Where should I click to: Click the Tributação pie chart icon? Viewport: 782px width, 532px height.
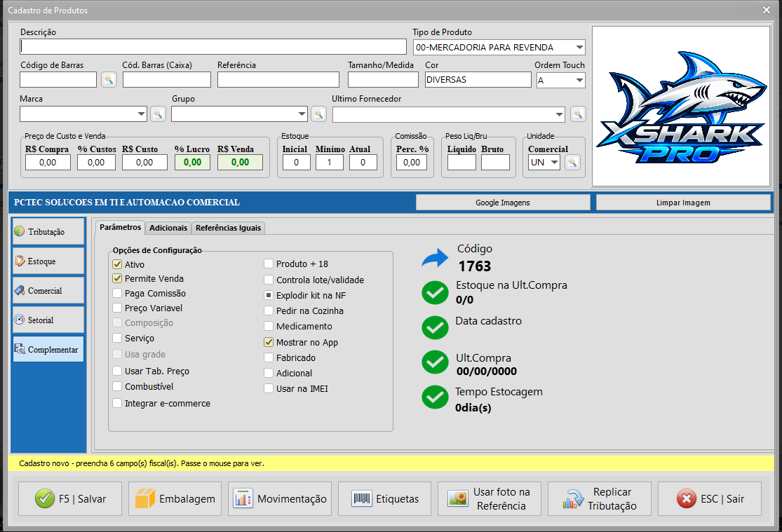coord(20,231)
